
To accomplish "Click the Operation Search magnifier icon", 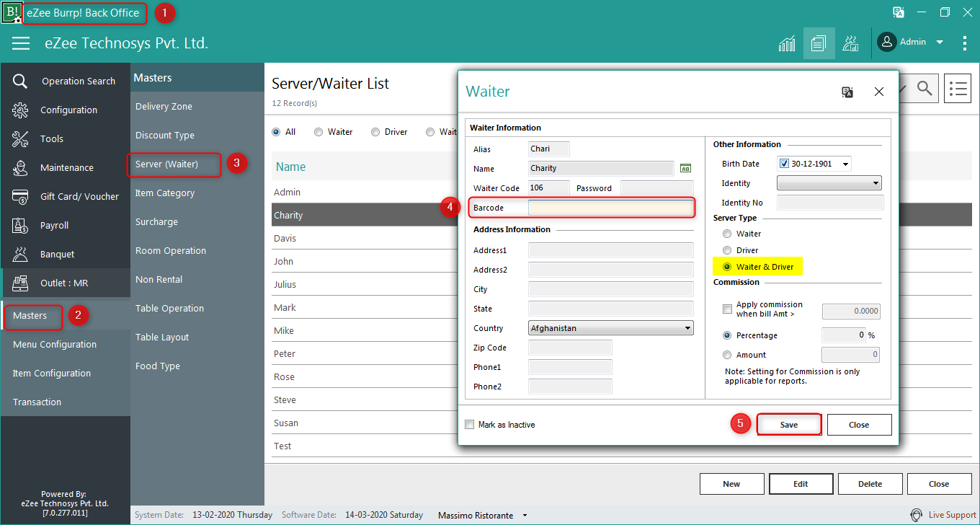I will tap(20, 81).
